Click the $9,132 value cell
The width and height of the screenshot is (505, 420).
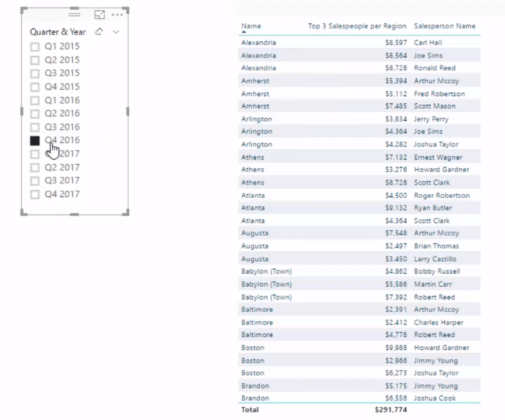396,208
